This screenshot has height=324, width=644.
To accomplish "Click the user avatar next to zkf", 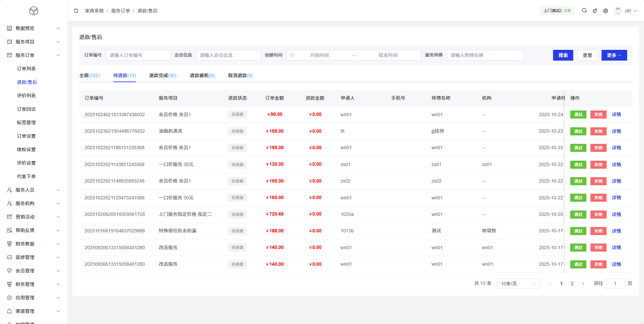I will pyautogui.click(x=618, y=11).
